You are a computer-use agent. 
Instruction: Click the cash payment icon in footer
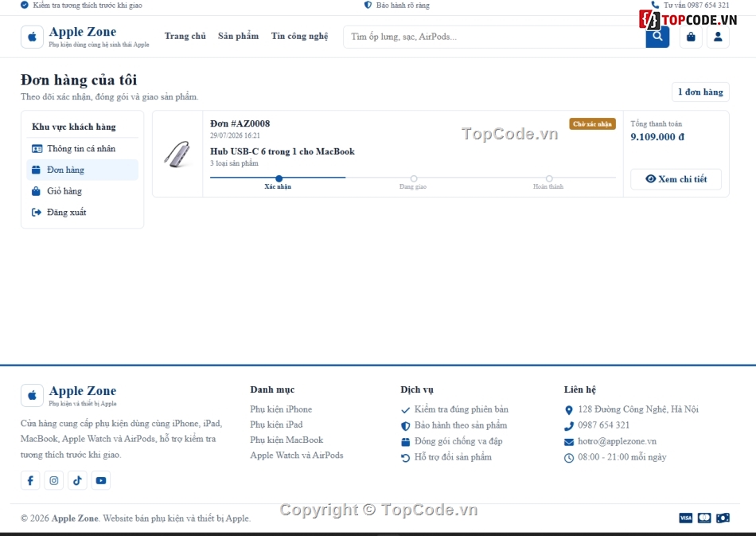coord(723,518)
